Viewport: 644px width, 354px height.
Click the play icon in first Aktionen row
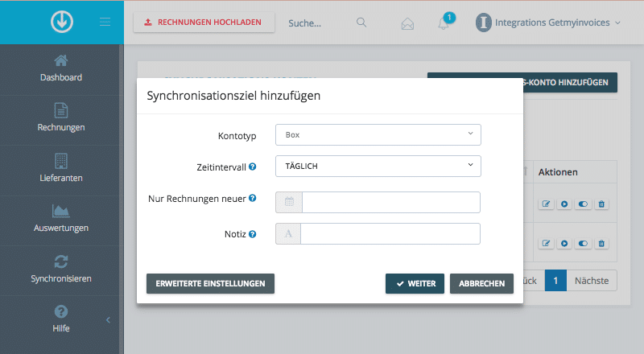564,204
